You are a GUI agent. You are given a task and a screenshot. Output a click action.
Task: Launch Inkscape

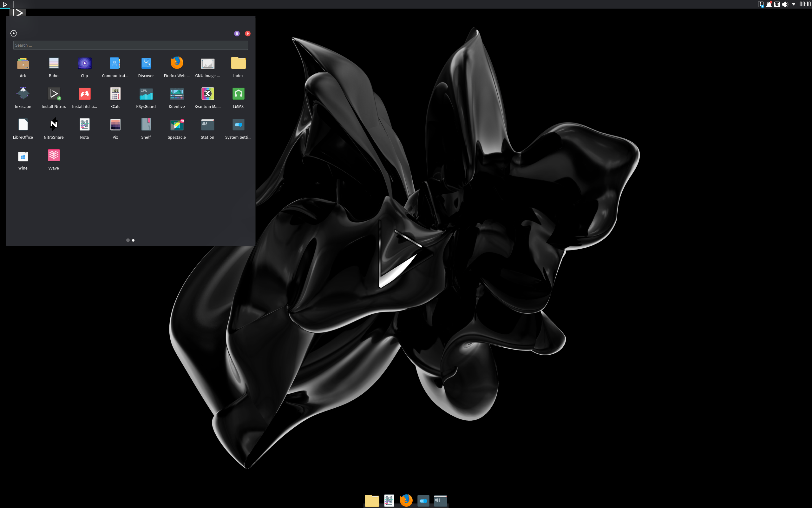(23, 98)
